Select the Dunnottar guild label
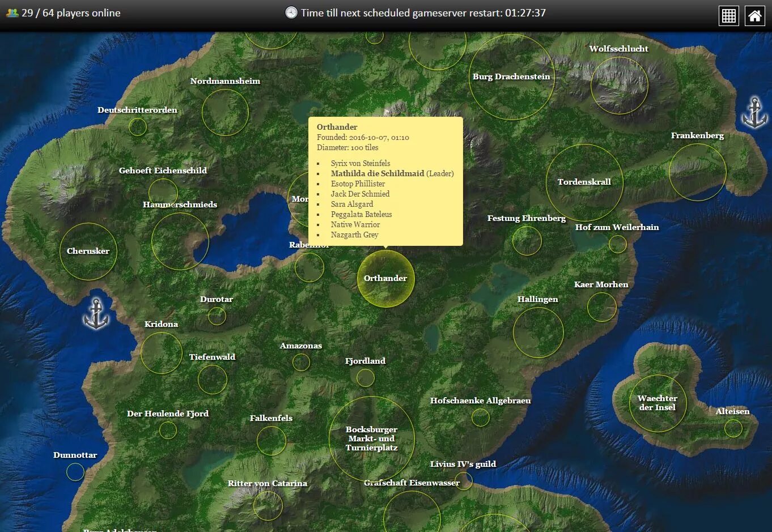772x532 pixels. 75,455
